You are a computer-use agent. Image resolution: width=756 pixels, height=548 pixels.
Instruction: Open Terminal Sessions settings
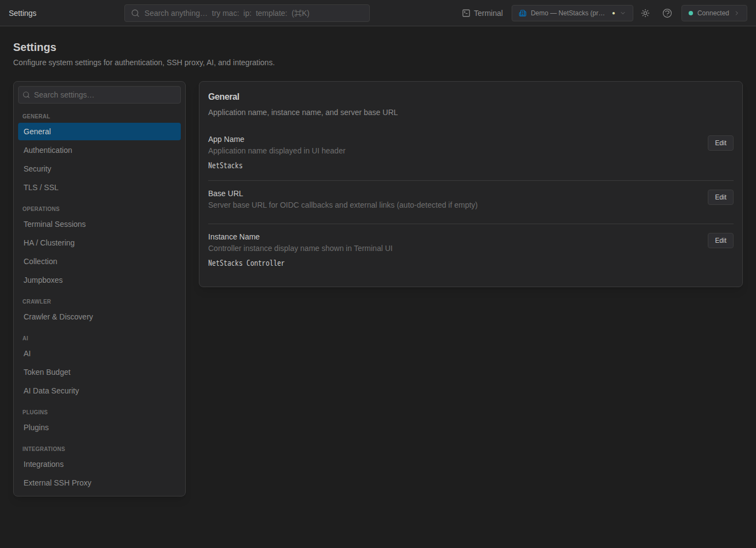tap(99, 224)
